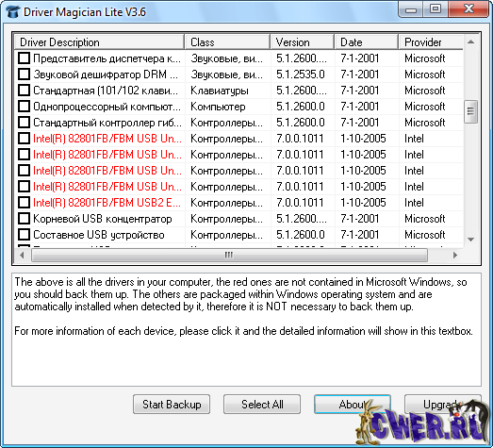Click the Upgrade button

coord(443,405)
